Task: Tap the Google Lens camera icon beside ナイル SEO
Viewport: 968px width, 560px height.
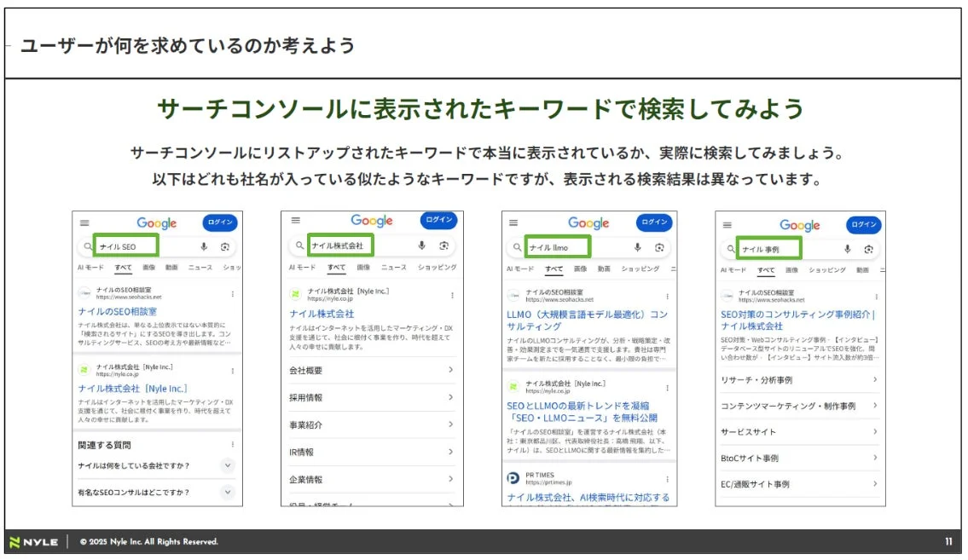Action: pyautogui.click(x=226, y=246)
